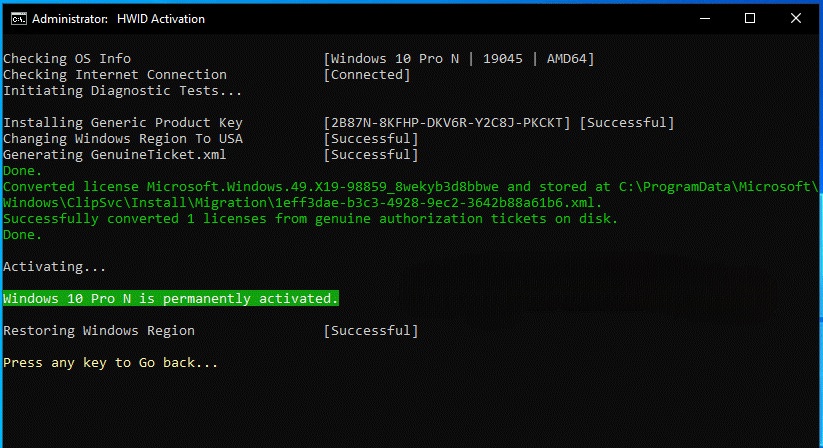823x448 pixels.
Task: Click '[Successful]' beside Changing Windows Region
Action: (x=371, y=138)
